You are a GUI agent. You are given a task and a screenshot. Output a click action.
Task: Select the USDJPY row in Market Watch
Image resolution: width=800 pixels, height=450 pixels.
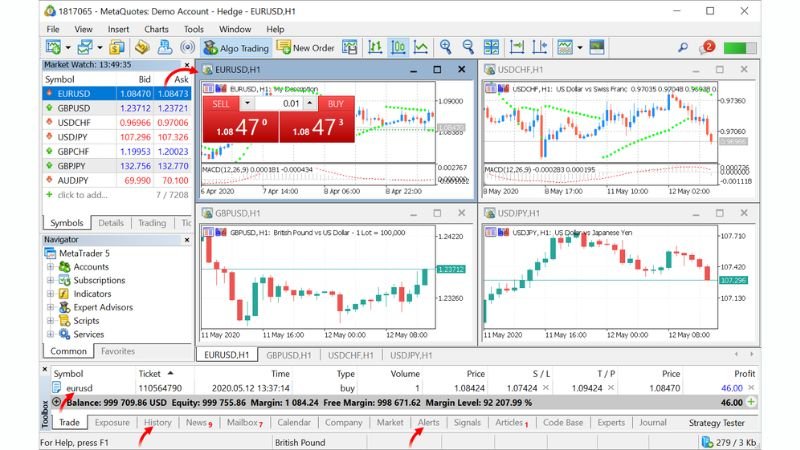(117, 137)
